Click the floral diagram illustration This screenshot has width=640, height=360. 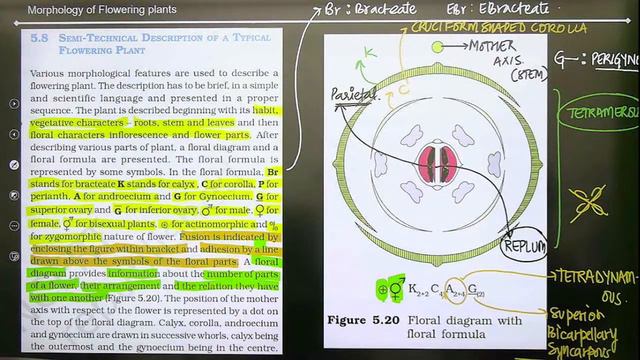(438, 165)
